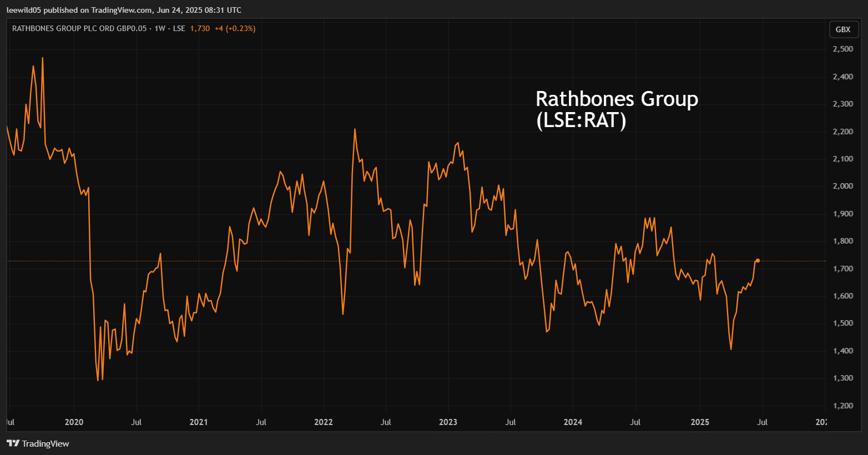
Task: Click the 2024 time axis label
Action: click(x=573, y=422)
